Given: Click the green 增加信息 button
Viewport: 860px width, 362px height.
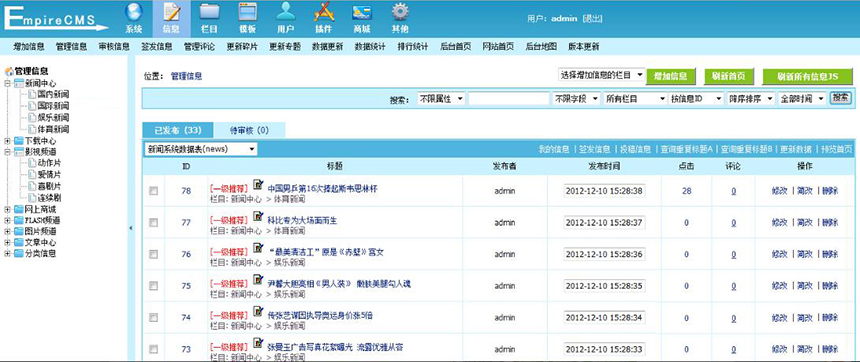Looking at the screenshot, I should (x=671, y=76).
